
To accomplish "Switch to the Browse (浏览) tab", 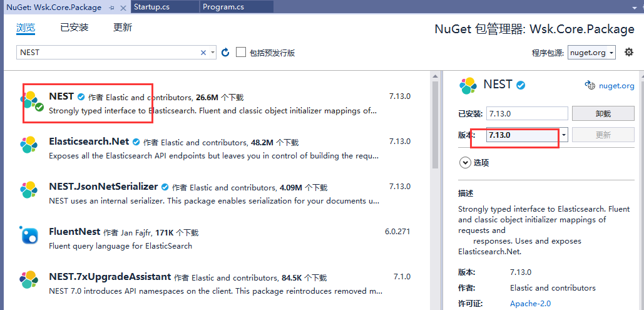I will 26,28.
